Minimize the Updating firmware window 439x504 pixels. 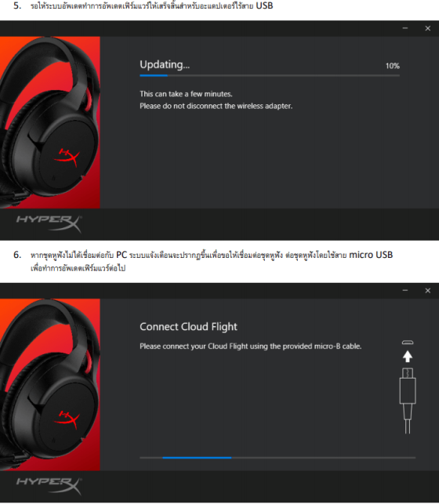click(x=405, y=28)
